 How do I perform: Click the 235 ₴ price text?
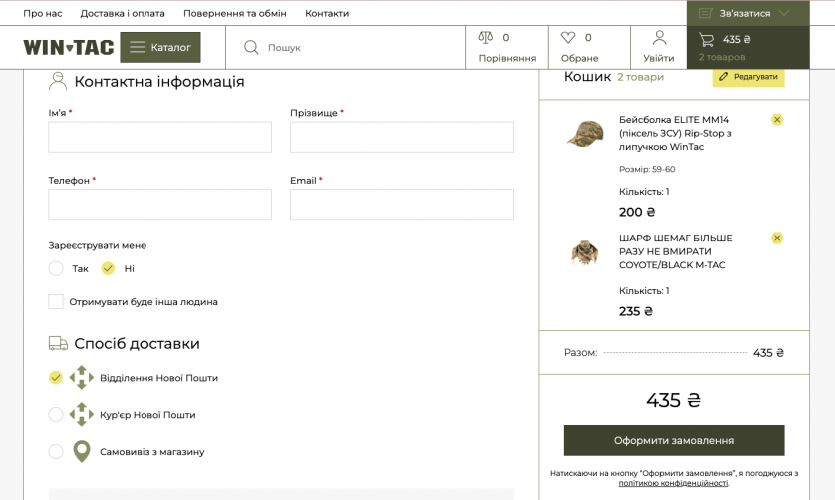pyautogui.click(x=636, y=311)
